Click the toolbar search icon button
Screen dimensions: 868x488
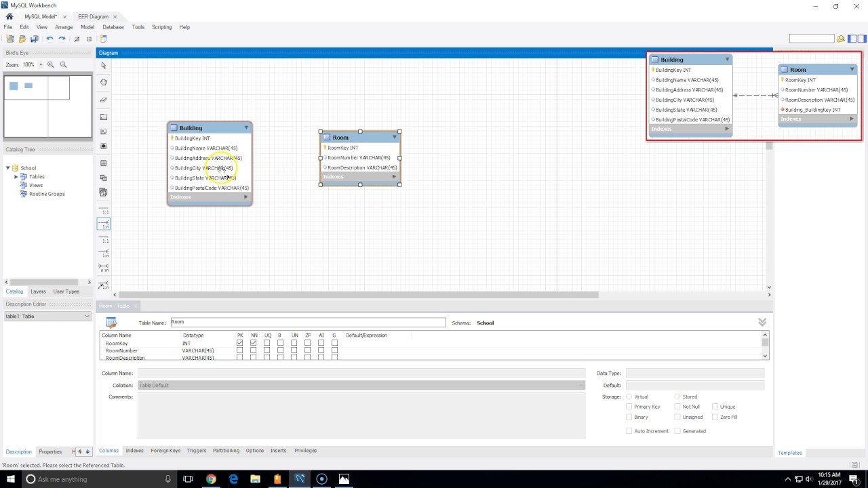pos(841,39)
